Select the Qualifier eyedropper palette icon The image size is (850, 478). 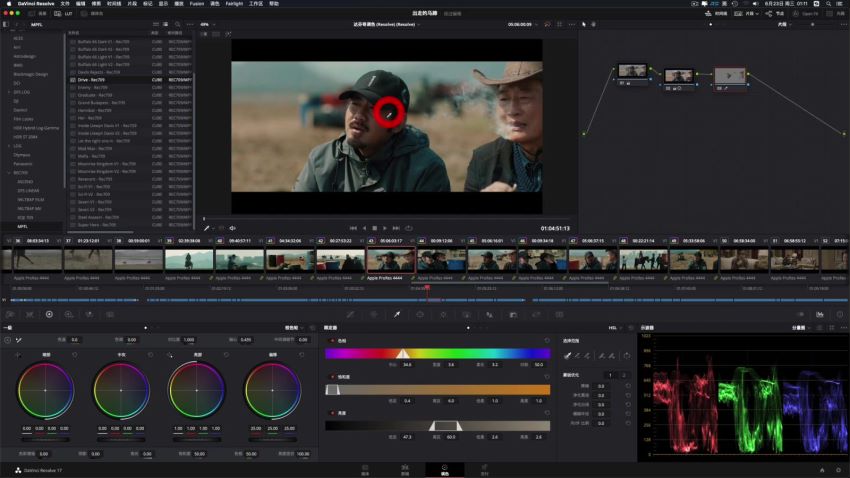[397, 314]
